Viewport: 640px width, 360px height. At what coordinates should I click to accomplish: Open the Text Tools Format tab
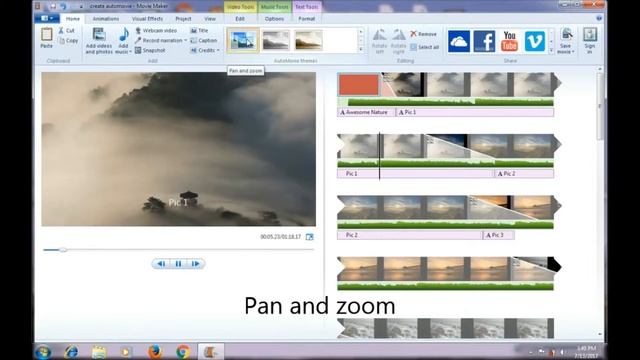click(307, 19)
